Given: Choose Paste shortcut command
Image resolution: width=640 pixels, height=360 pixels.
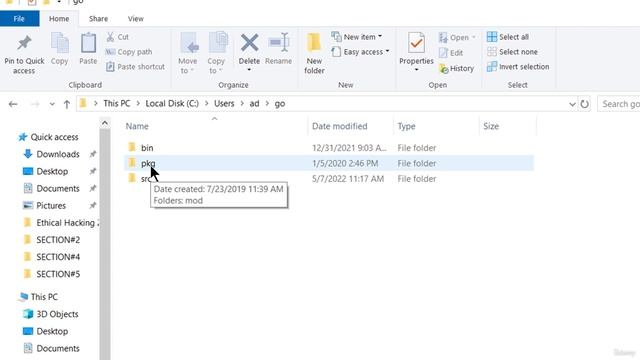Looking at the screenshot, I should (135, 67).
